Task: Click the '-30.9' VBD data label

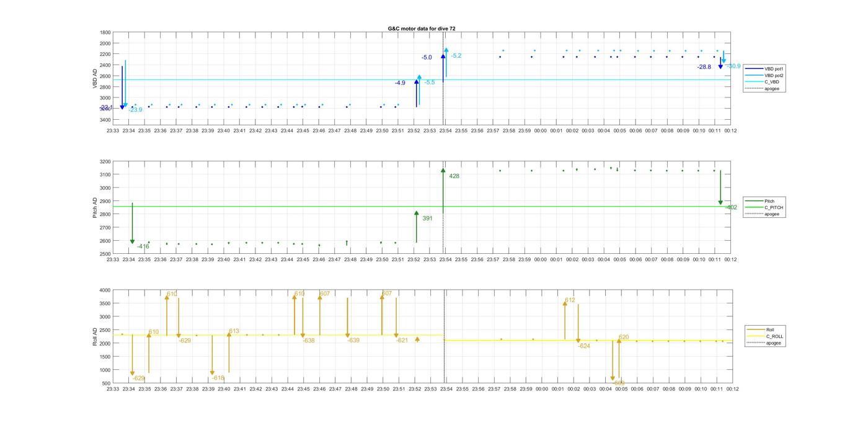Action: coord(733,66)
